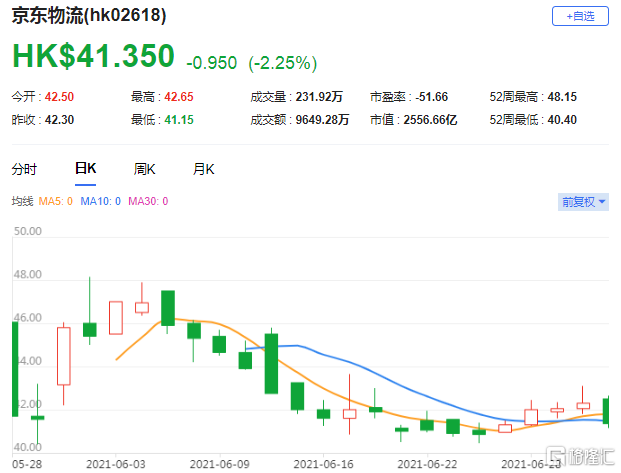Select the 日K daily candlestick tab
The height and width of the screenshot is (473, 621).
coord(86,169)
